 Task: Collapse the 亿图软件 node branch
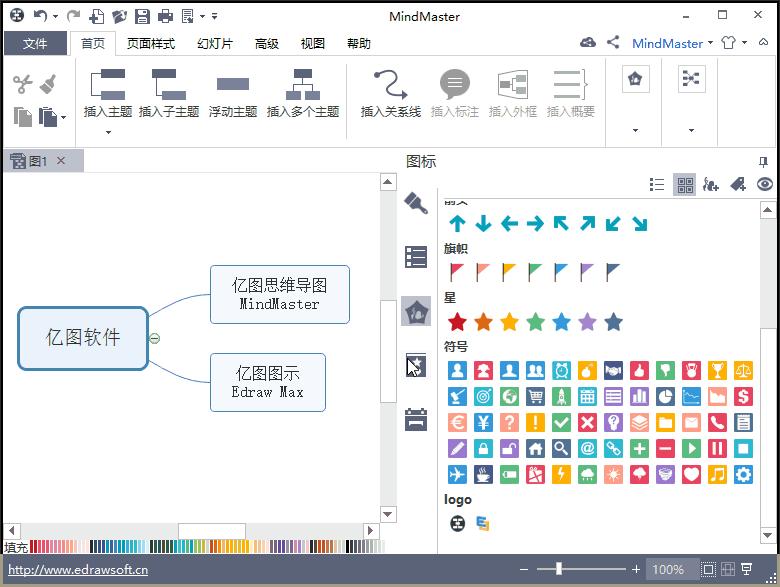click(x=155, y=338)
